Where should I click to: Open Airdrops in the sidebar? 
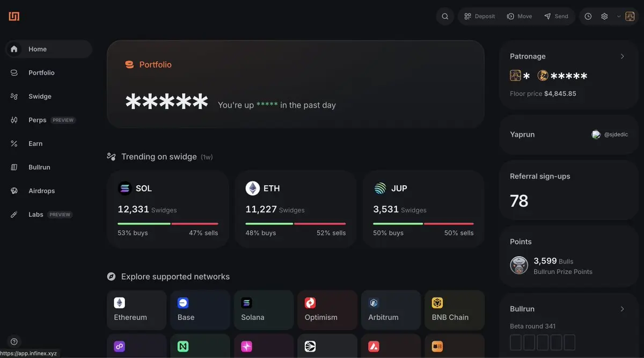[x=49, y=191]
